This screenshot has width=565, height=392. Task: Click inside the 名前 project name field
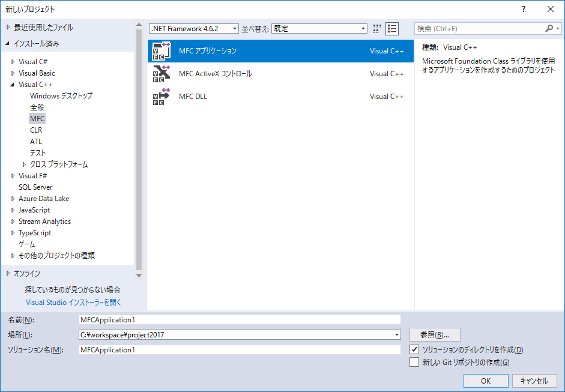tap(240, 319)
